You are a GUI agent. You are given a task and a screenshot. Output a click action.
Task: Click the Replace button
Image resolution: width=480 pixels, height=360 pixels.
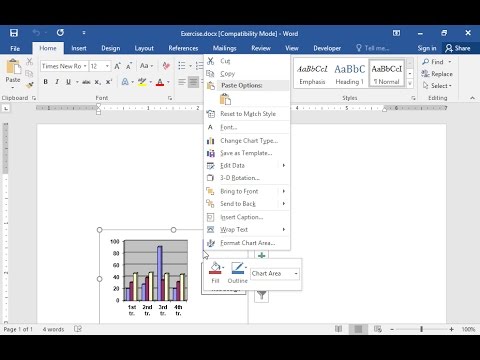coord(437,74)
